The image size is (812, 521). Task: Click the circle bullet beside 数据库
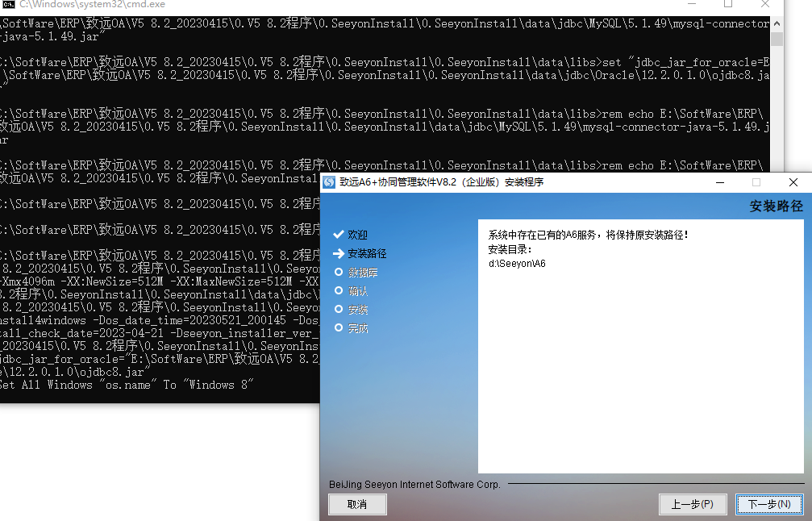click(339, 272)
